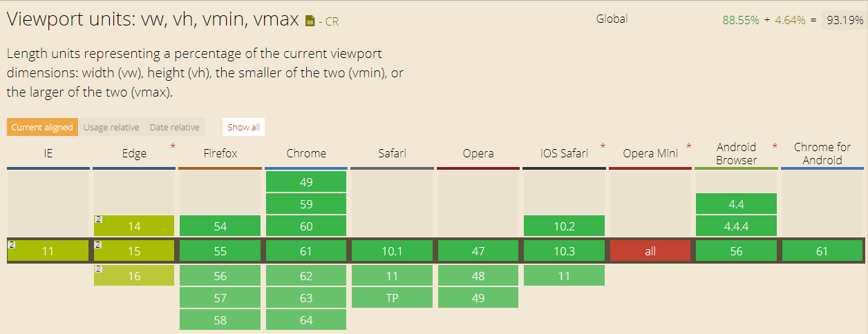The image size is (868, 334).
Task: Switch to Usage relative view
Action: pos(111,127)
